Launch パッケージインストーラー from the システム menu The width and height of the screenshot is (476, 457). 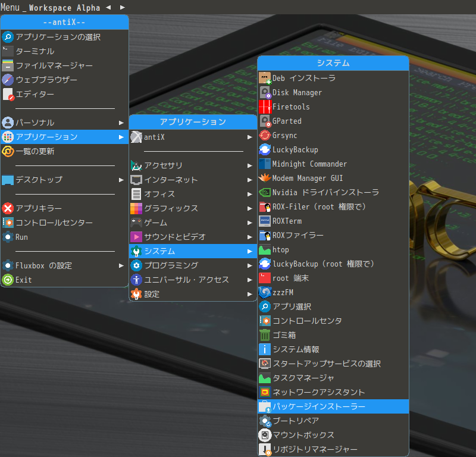(333, 406)
